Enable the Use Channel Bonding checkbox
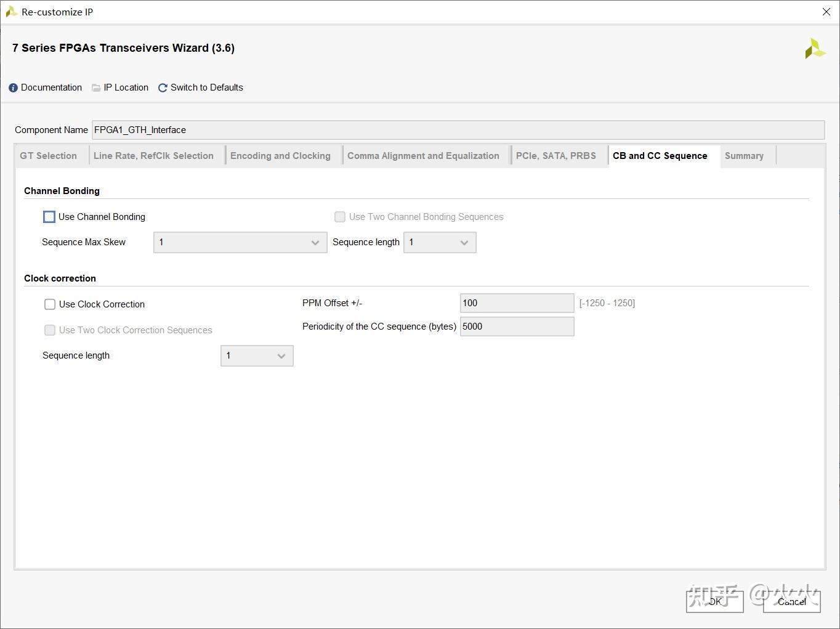Viewport: 840px width, 629px height. pyautogui.click(x=49, y=217)
